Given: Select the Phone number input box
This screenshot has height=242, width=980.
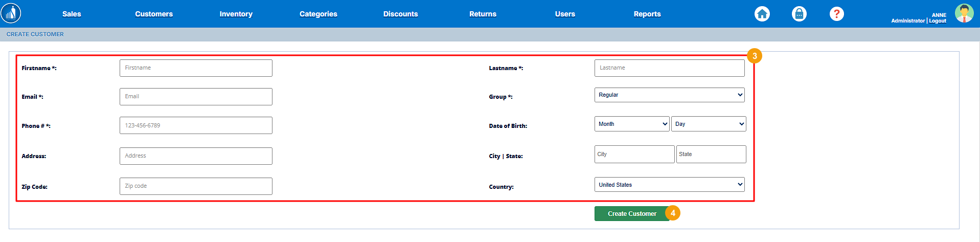Looking at the screenshot, I should point(196,125).
